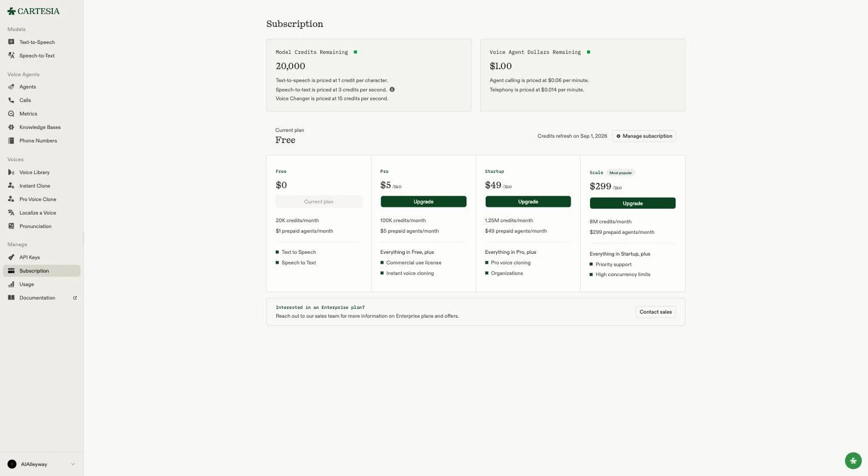Go to the Agents page
Viewport: 868px width, 476px height.
click(x=42, y=87)
